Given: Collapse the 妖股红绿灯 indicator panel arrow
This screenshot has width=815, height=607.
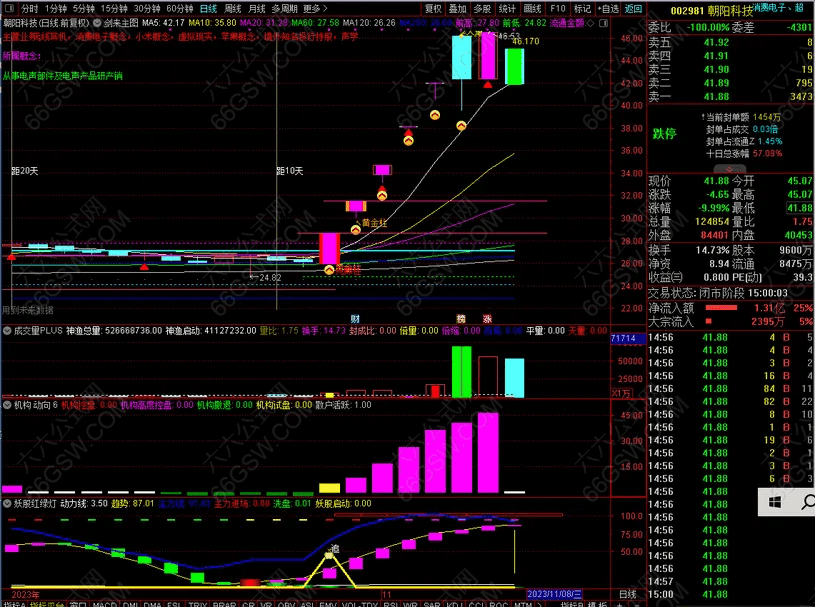Looking at the screenshot, I should coord(7,503).
